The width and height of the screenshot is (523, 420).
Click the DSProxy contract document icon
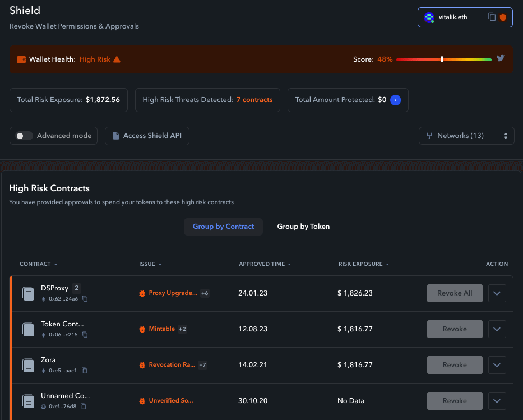29,294
